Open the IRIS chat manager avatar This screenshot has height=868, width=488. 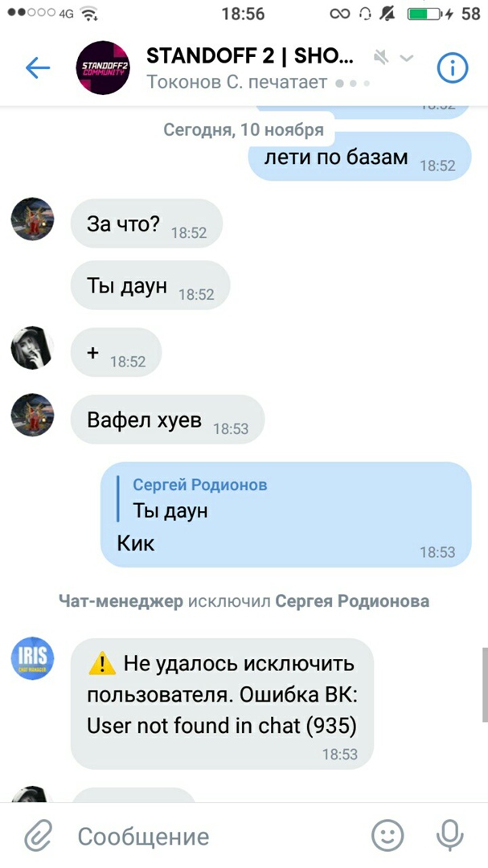click(x=33, y=658)
